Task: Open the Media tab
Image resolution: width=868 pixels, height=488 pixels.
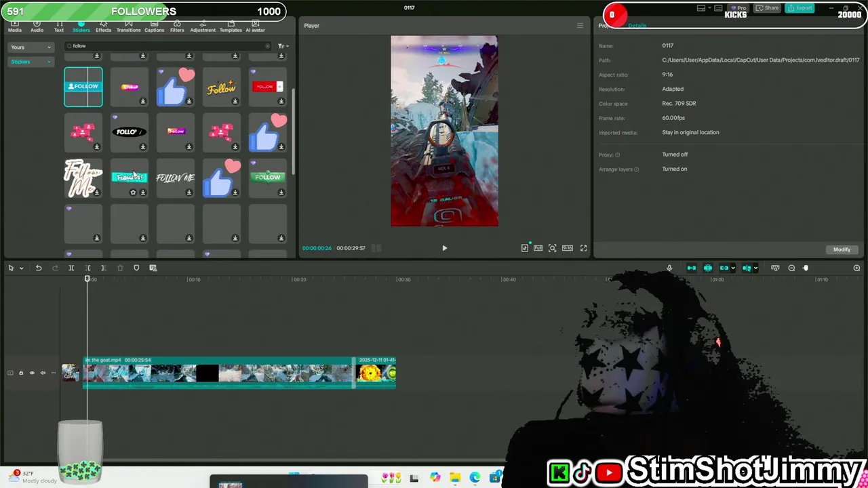Action: 14,27
